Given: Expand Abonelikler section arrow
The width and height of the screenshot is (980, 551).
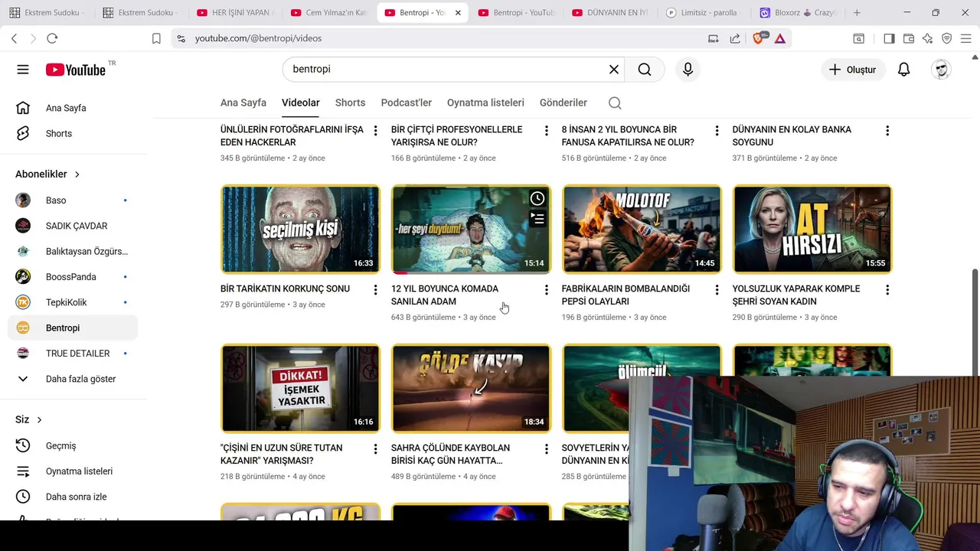Looking at the screenshot, I should tap(77, 174).
